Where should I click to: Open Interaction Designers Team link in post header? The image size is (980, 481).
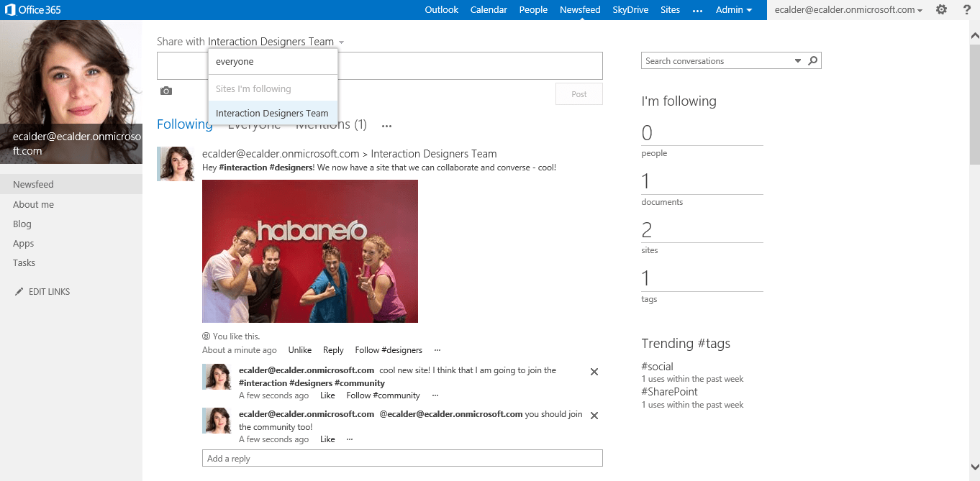point(434,154)
